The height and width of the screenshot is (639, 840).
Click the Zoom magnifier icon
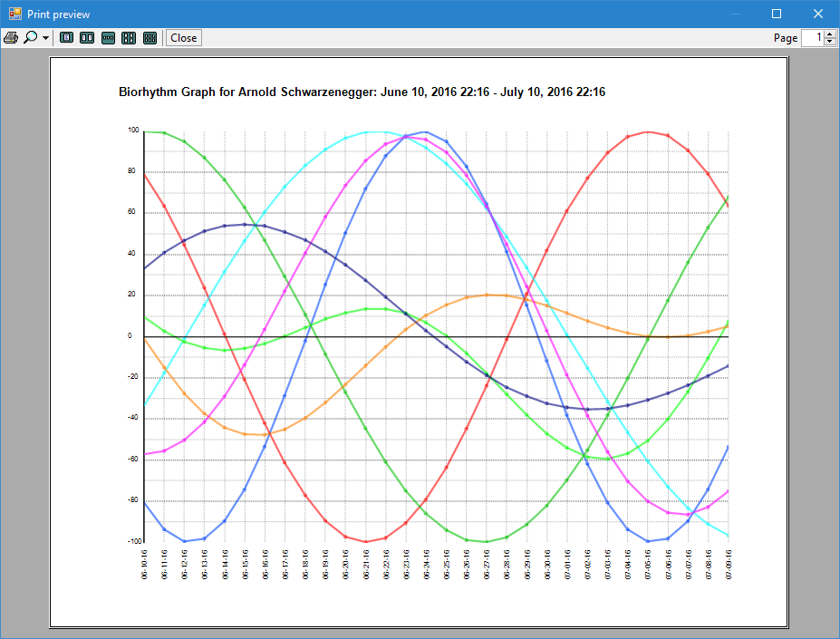31,37
